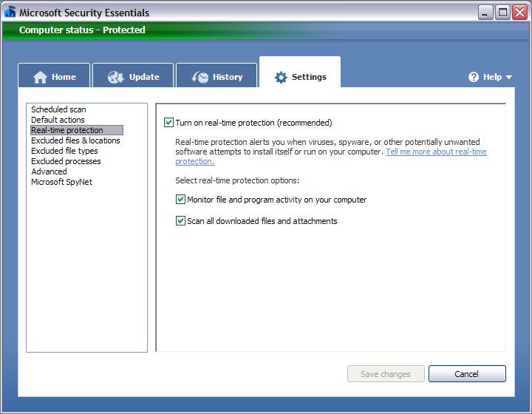Click Select real-time protection options text
Viewport: 532px width, 414px height.
click(237, 180)
